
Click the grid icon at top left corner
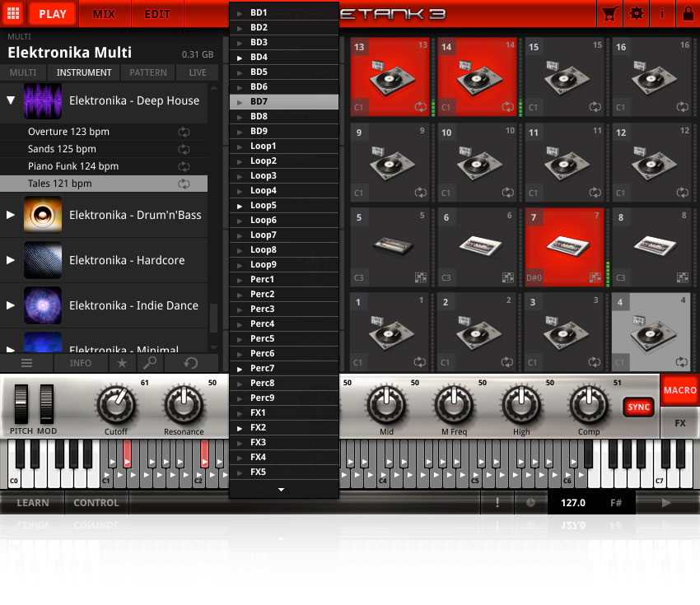tap(12, 14)
